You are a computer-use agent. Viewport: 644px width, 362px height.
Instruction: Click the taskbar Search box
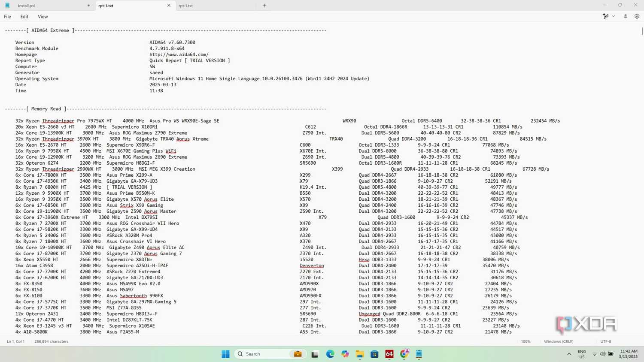point(270,354)
